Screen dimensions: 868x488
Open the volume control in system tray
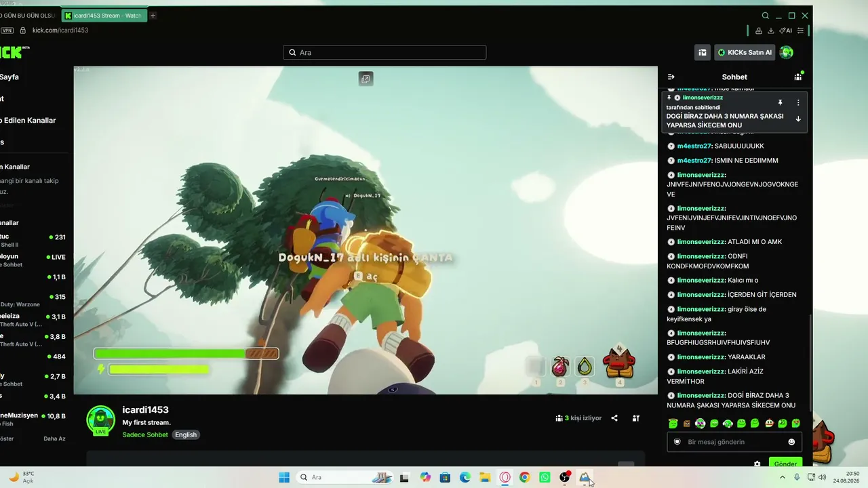(823, 477)
